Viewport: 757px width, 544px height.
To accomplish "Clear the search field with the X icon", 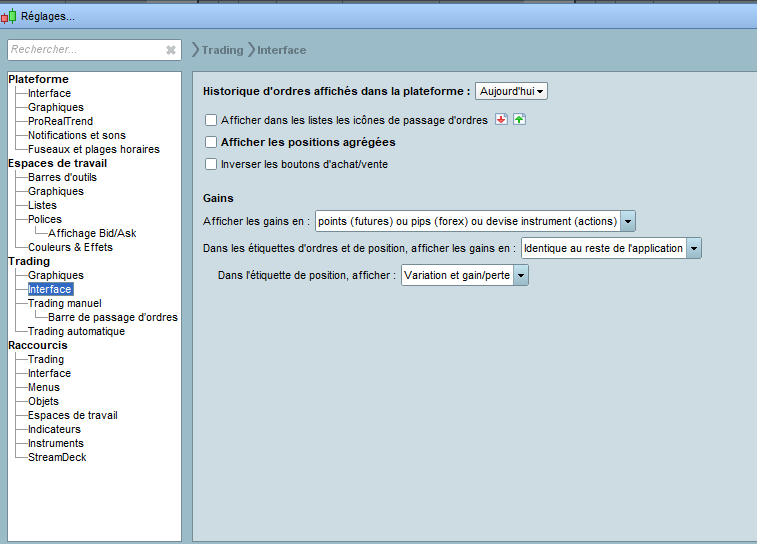I will [x=171, y=50].
